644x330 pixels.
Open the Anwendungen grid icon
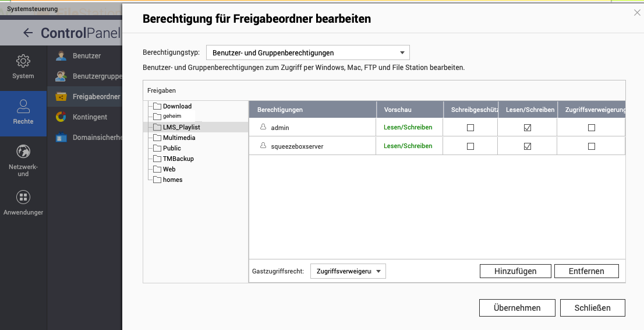[23, 197]
